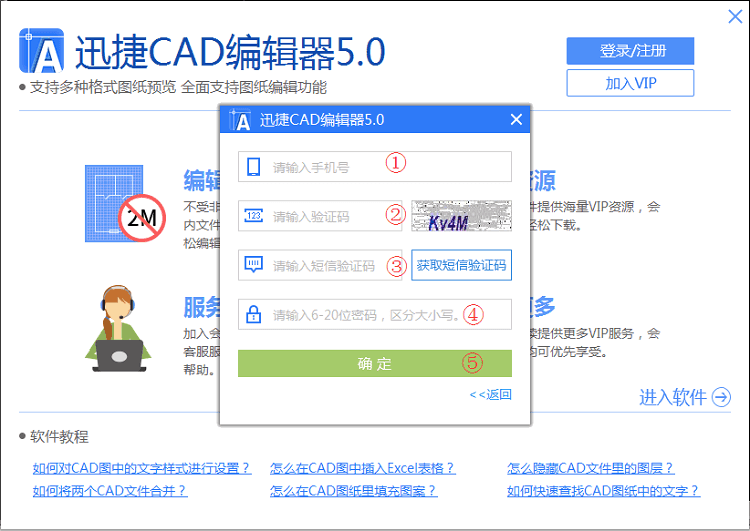Screen dimensions: 750x531
Task: Click the 加入VIP button in main window
Action: tap(630, 83)
